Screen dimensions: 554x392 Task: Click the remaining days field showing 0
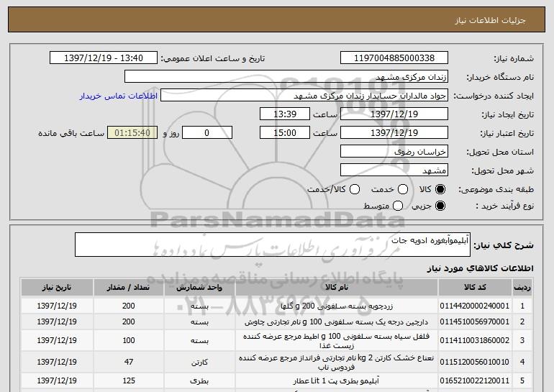[x=207, y=133]
